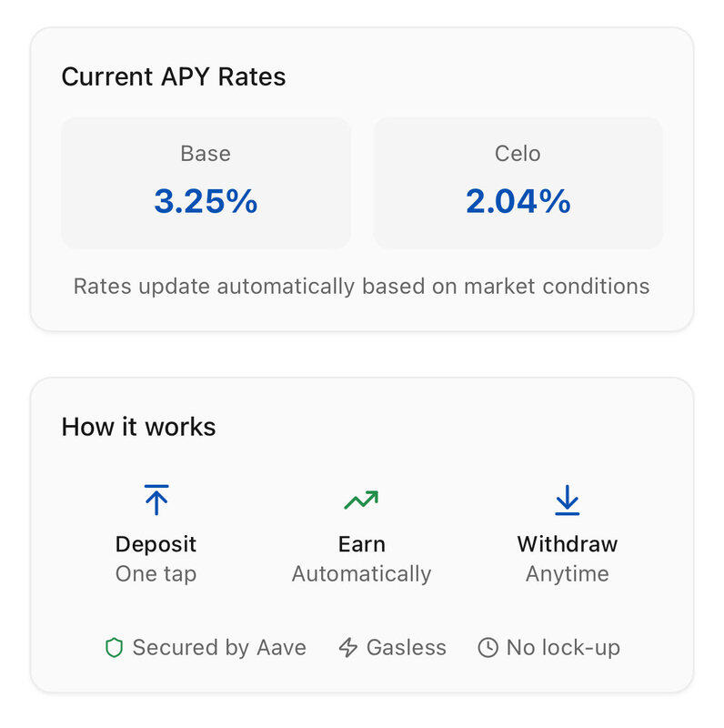Click the Earn label
The height and width of the screenshot is (728, 724).
pyautogui.click(x=361, y=544)
